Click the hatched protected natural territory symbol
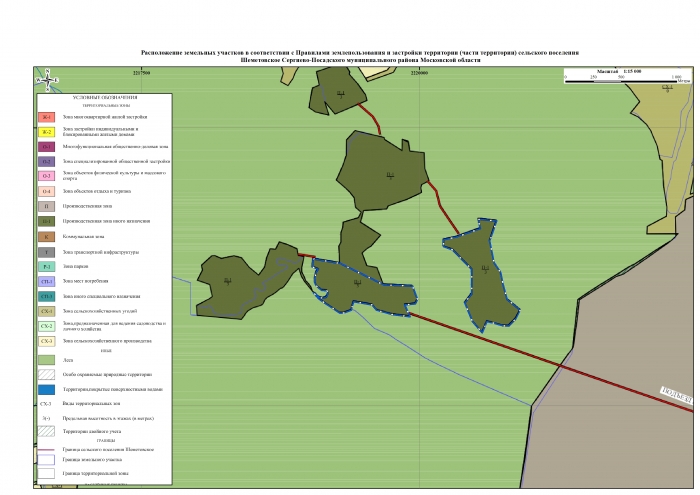Image resolution: width=700 pixels, height=495 pixels. pos(47,373)
